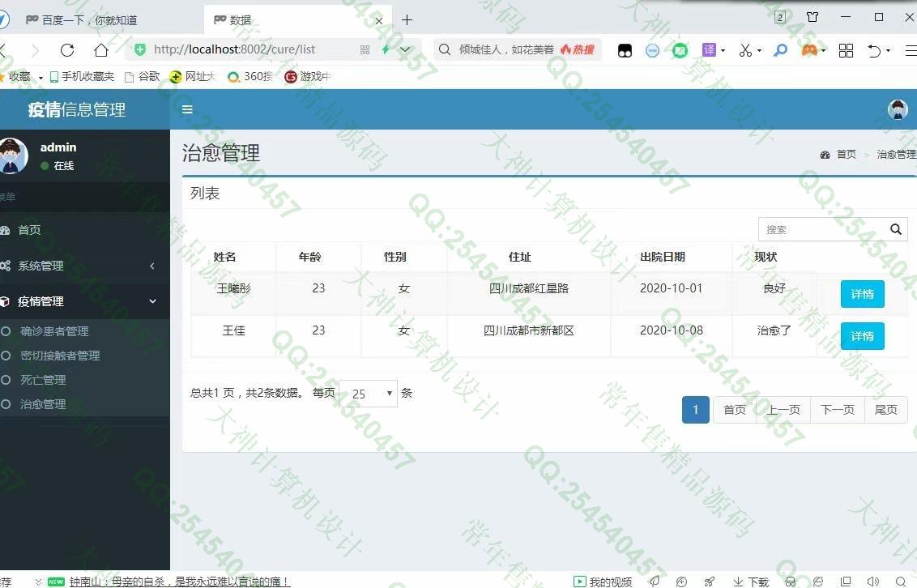Open dropdown arrow beside translate icon
Image resolution: width=917 pixels, height=588 pixels.
[x=723, y=51]
